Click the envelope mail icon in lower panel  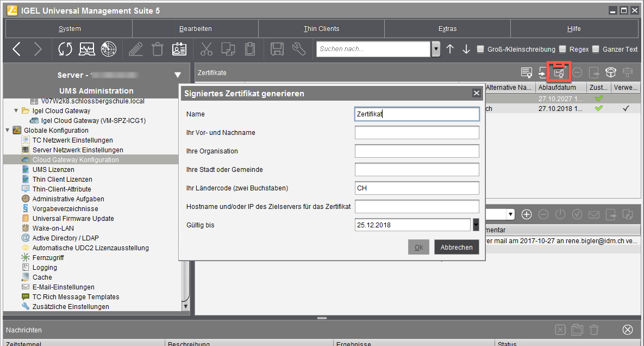(x=594, y=214)
